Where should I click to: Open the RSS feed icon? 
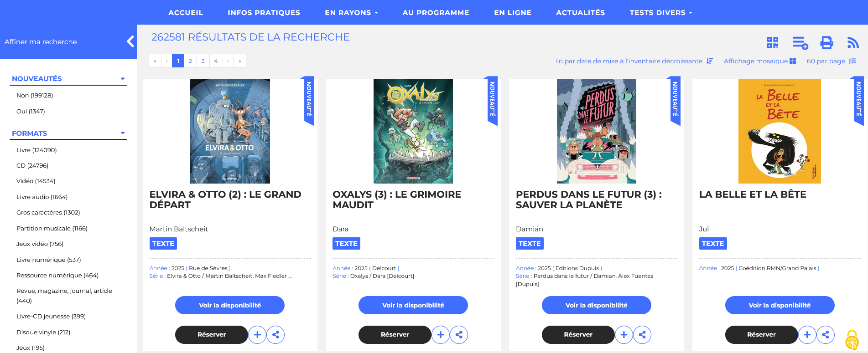pyautogui.click(x=853, y=43)
